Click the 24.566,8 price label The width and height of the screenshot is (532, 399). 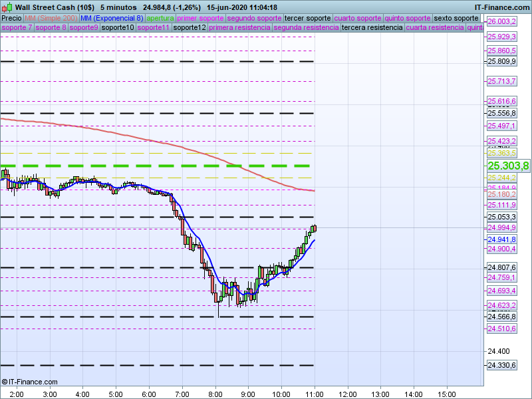tap(502, 317)
